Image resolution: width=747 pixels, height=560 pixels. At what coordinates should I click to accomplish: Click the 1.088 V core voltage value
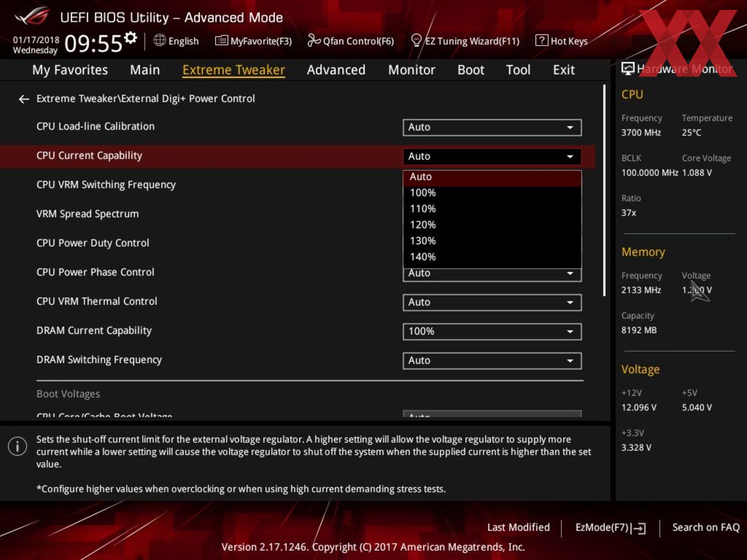697,173
